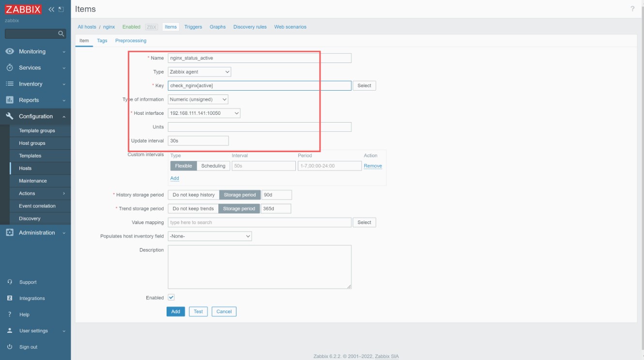Open nginx host breadcrumb link

(109, 27)
